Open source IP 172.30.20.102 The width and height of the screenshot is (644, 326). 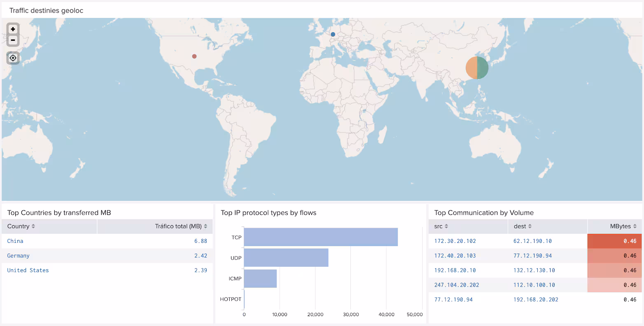coord(455,241)
